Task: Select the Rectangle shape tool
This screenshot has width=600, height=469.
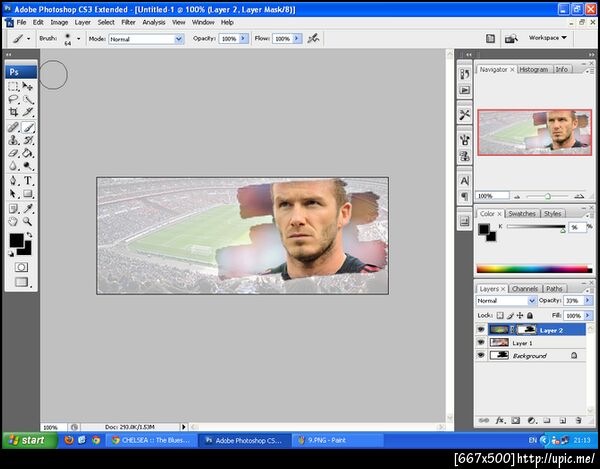Action: [x=28, y=194]
